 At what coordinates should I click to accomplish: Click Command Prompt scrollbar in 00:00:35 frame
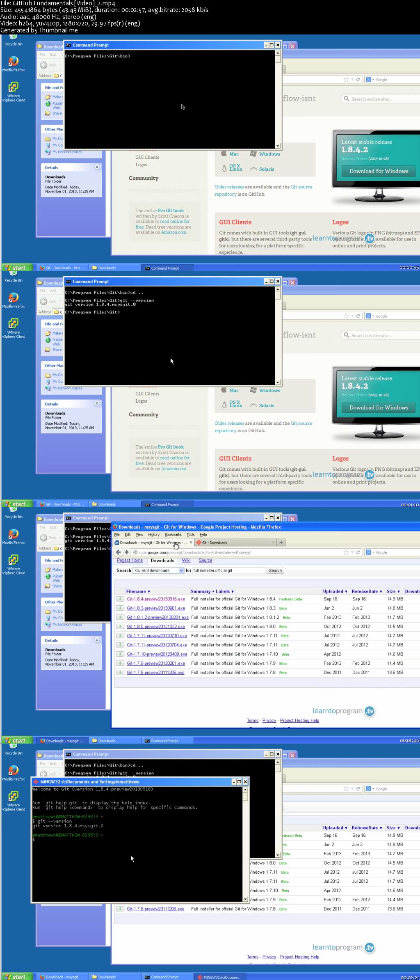click(278, 99)
